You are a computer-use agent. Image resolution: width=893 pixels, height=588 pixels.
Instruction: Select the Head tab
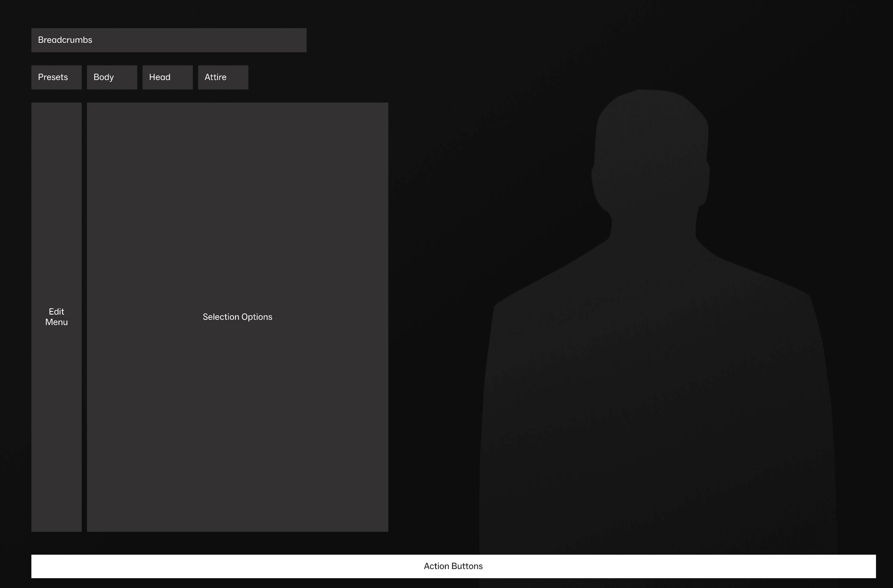click(167, 77)
